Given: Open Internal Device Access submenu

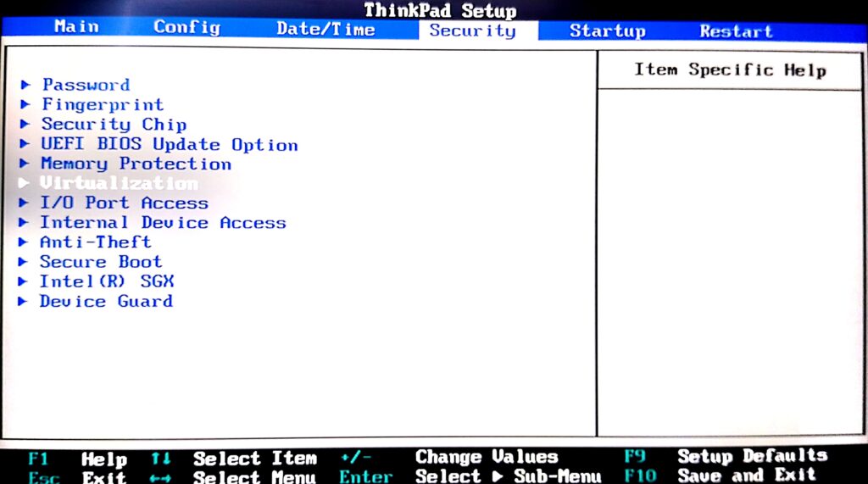Looking at the screenshot, I should click(163, 223).
